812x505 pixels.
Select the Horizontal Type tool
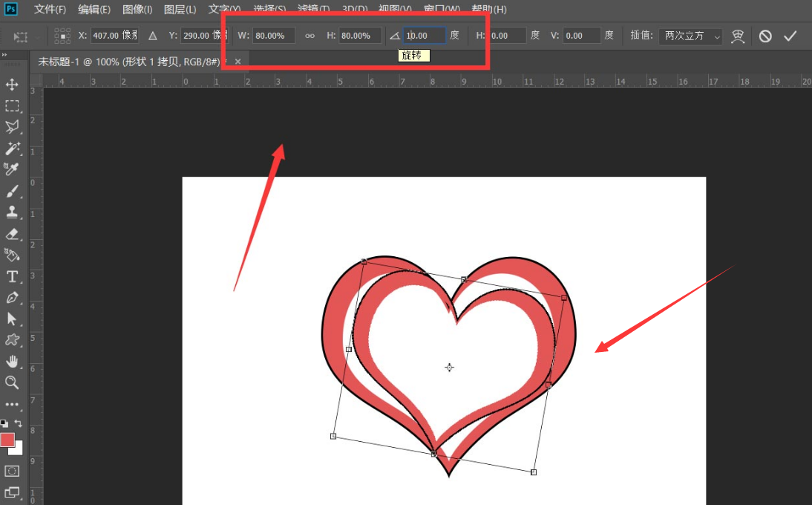[x=12, y=277]
